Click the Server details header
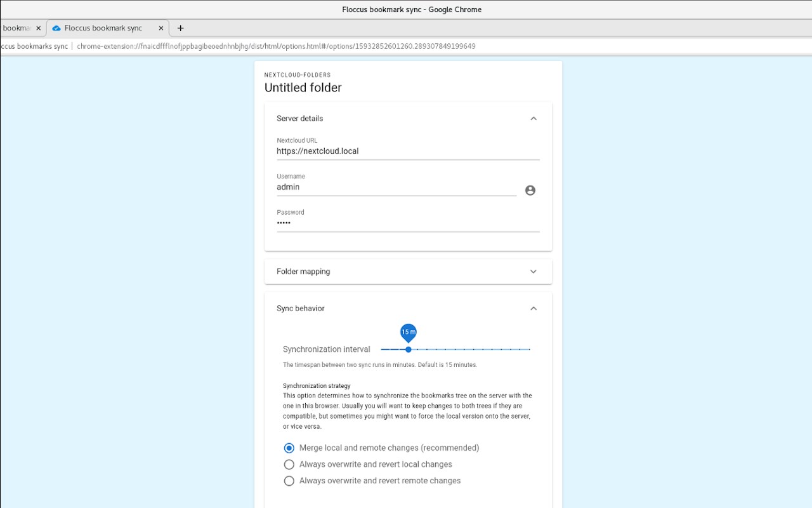This screenshot has height=508, width=812. (x=408, y=118)
